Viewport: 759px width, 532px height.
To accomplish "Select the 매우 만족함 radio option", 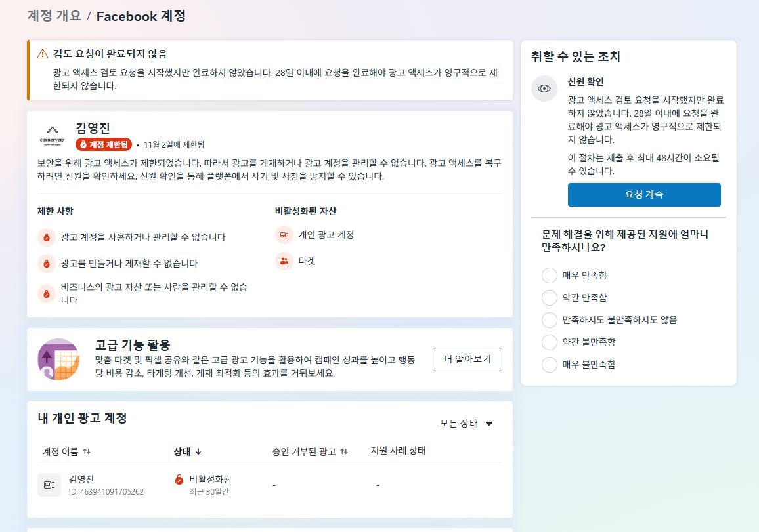I will (549, 276).
